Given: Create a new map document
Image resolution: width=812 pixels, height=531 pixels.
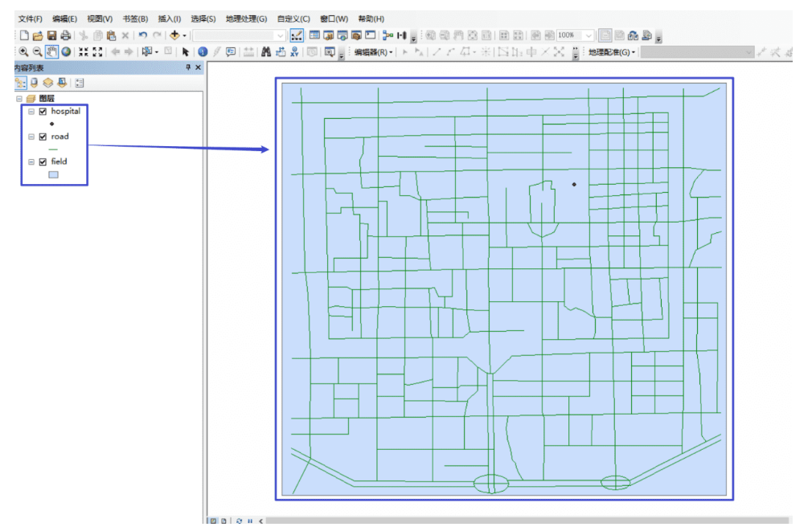Looking at the screenshot, I should coord(24,35).
